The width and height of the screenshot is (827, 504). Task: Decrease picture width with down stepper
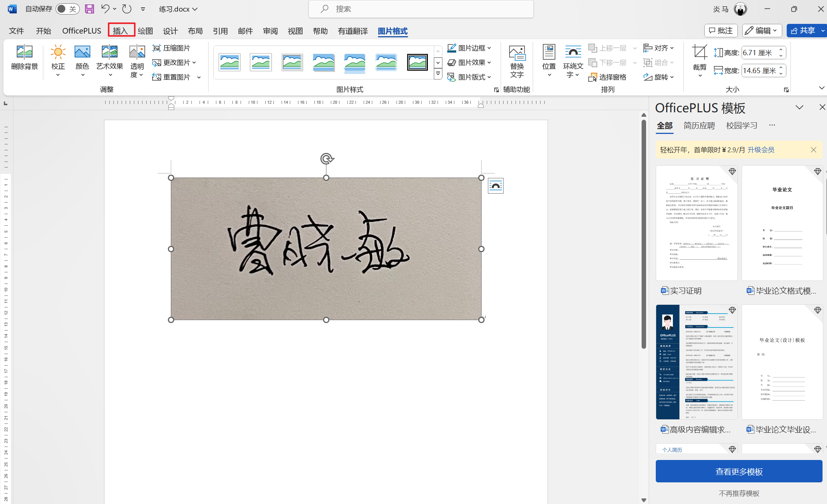(x=781, y=73)
